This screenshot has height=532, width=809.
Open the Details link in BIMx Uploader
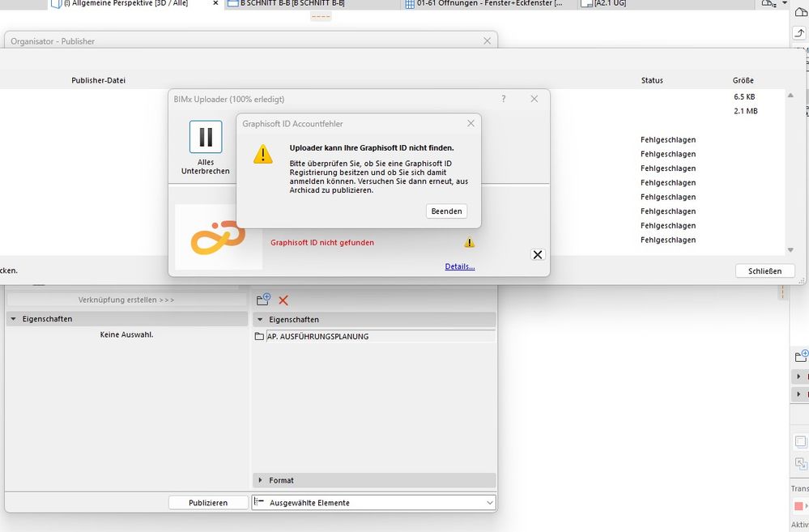coord(460,266)
